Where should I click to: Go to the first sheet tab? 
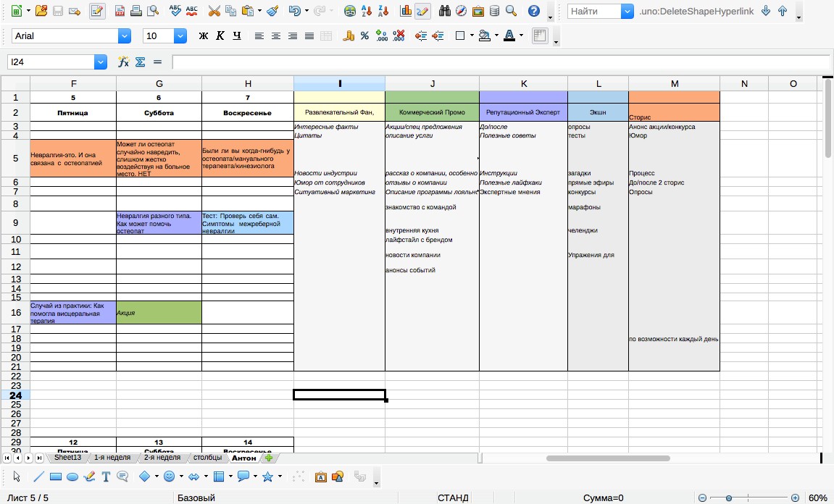(7, 458)
